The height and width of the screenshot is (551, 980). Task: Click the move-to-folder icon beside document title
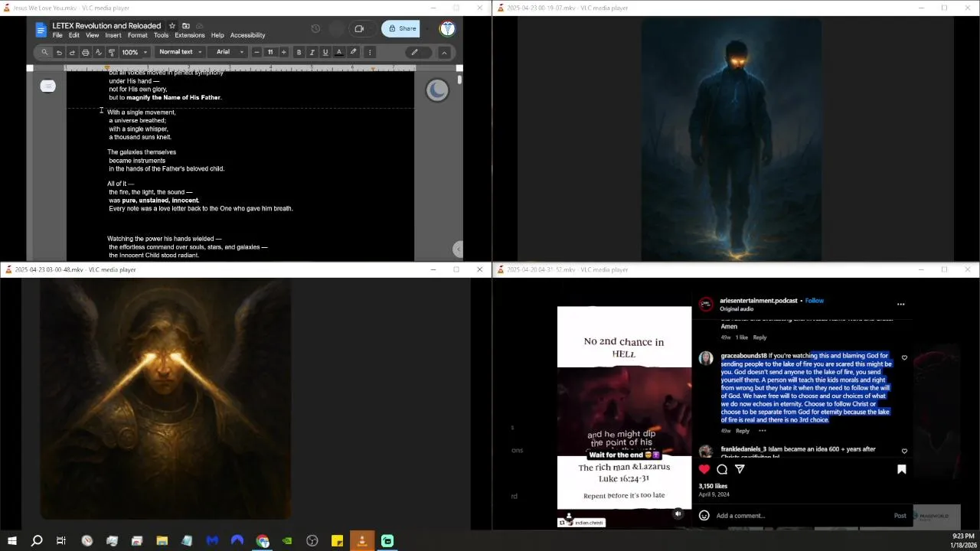[186, 26]
